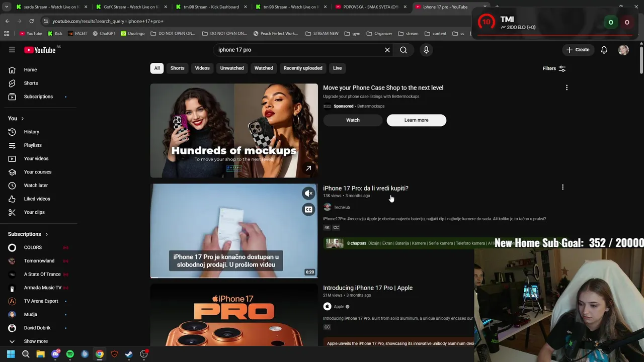This screenshot has width=644, height=362.
Task: Open the Apple channel link
Action: point(339,307)
